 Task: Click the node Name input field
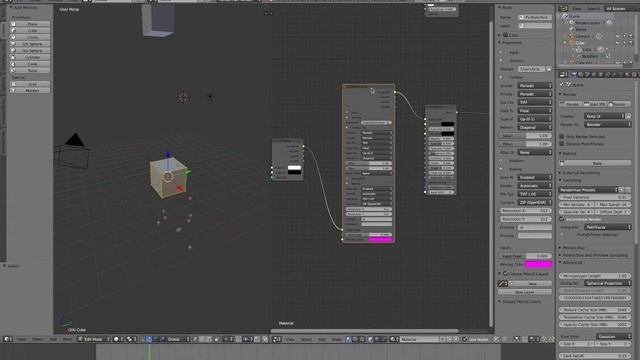click(535, 18)
